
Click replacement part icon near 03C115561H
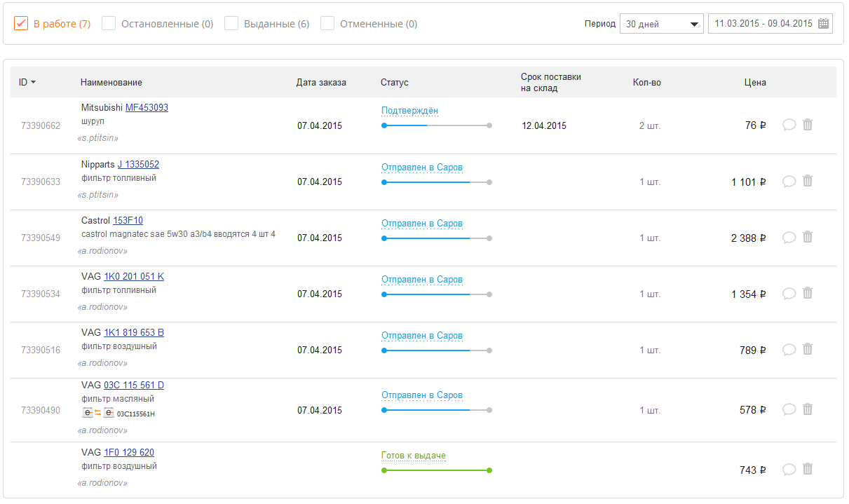[x=98, y=413]
